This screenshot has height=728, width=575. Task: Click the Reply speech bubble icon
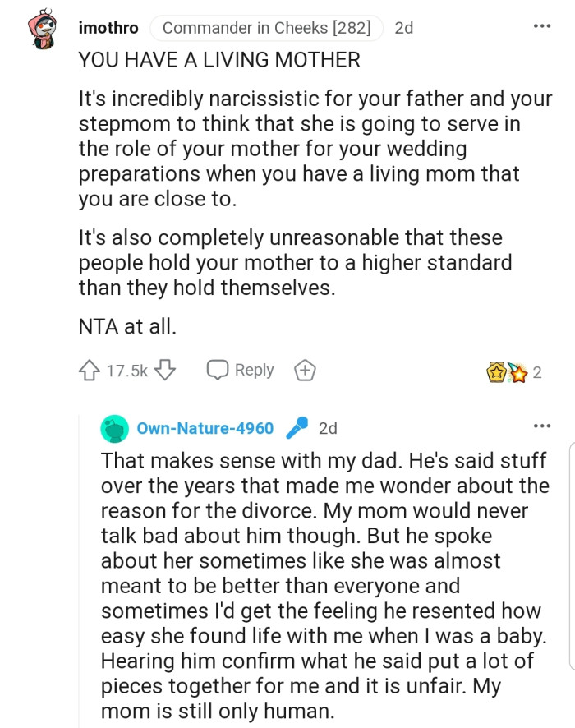(x=216, y=370)
